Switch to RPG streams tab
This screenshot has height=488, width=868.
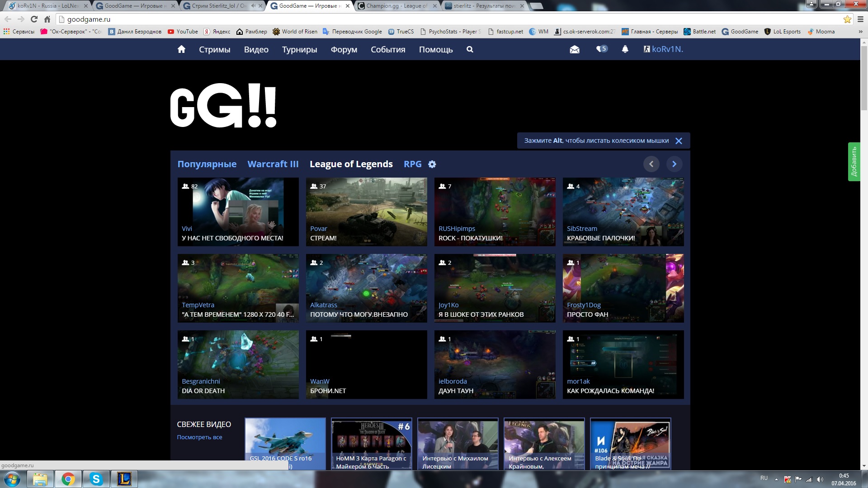tap(412, 164)
